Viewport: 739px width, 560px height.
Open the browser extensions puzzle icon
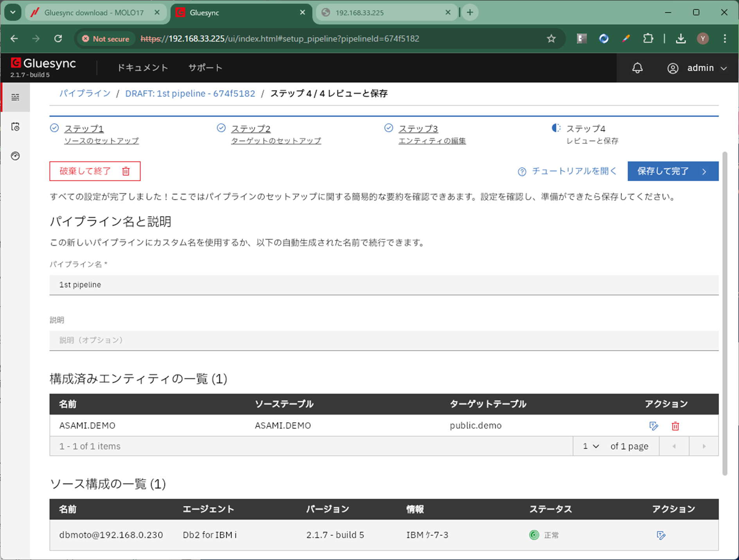pyautogui.click(x=648, y=39)
